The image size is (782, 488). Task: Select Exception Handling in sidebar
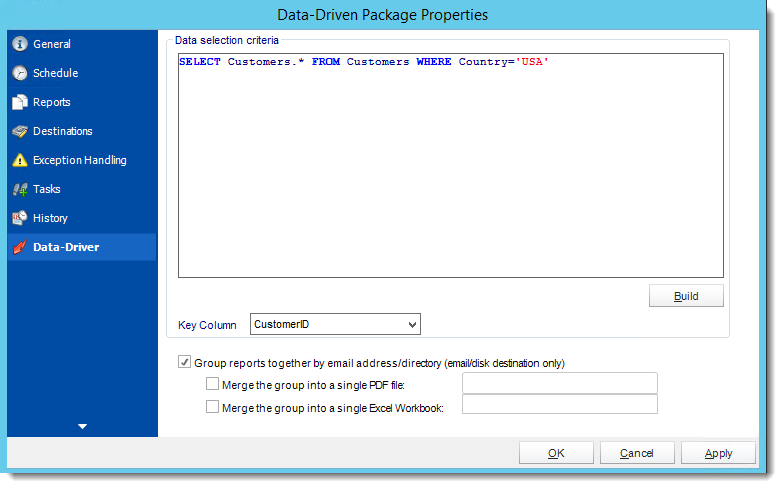(82, 160)
